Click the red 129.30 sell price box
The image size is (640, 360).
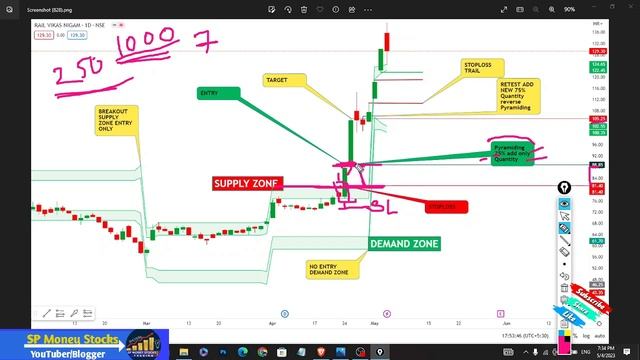pyautogui.click(x=44, y=35)
